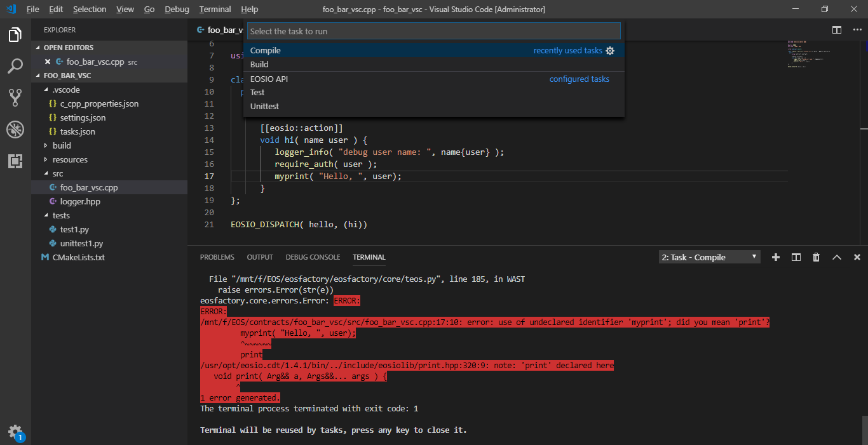Open the Explorer view in activity bar
The width and height of the screenshot is (868, 445).
pyautogui.click(x=15, y=35)
